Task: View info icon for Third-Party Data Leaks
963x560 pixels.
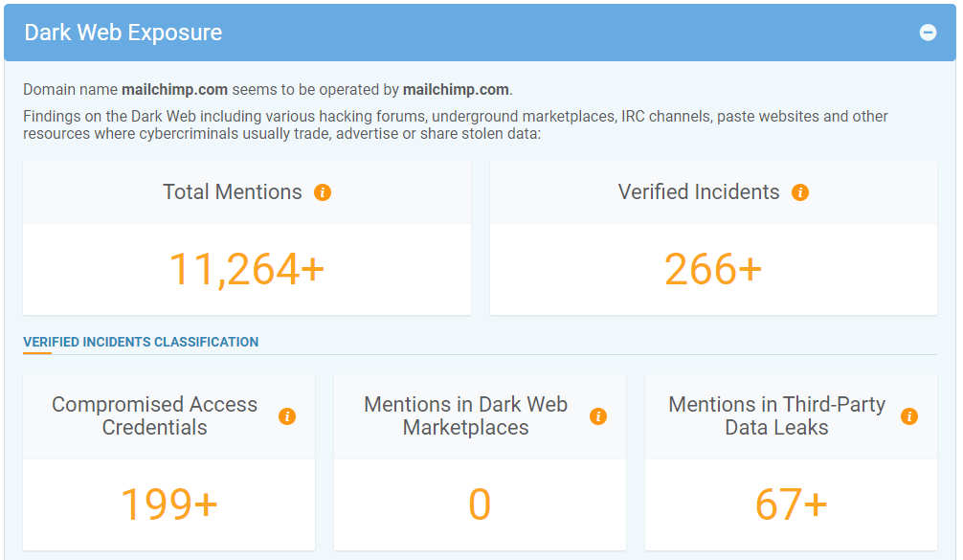Action: [909, 416]
